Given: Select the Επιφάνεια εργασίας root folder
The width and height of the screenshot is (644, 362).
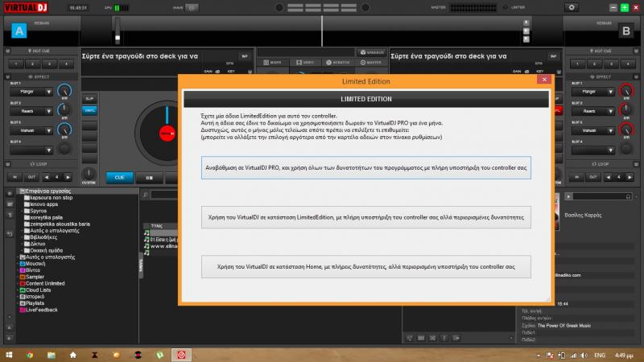Looking at the screenshot, I should click(x=45, y=191).
